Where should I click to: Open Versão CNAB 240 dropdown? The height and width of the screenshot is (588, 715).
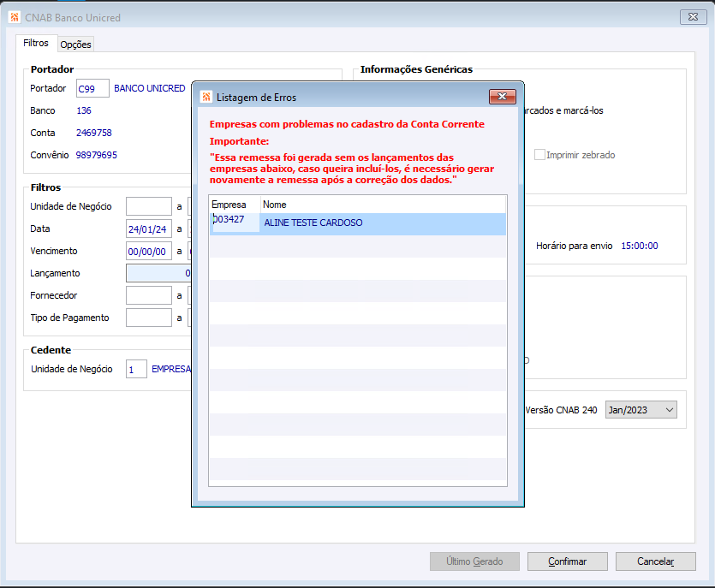click(641, 410)
